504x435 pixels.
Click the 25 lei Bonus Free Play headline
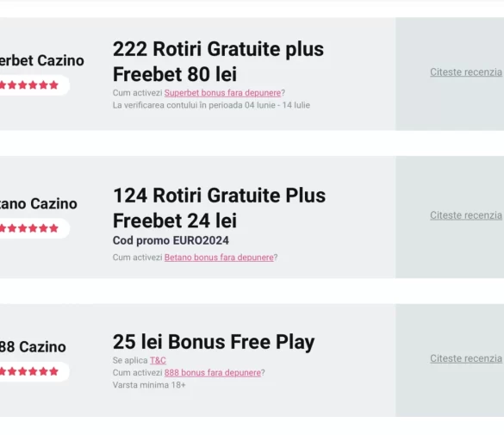click(214, 342)
